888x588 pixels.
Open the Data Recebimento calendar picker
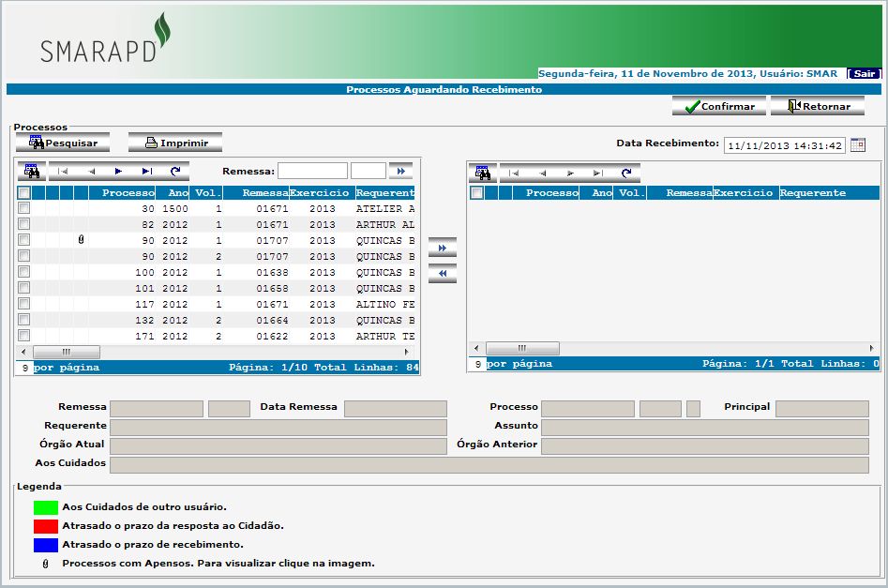click(858, 145)
